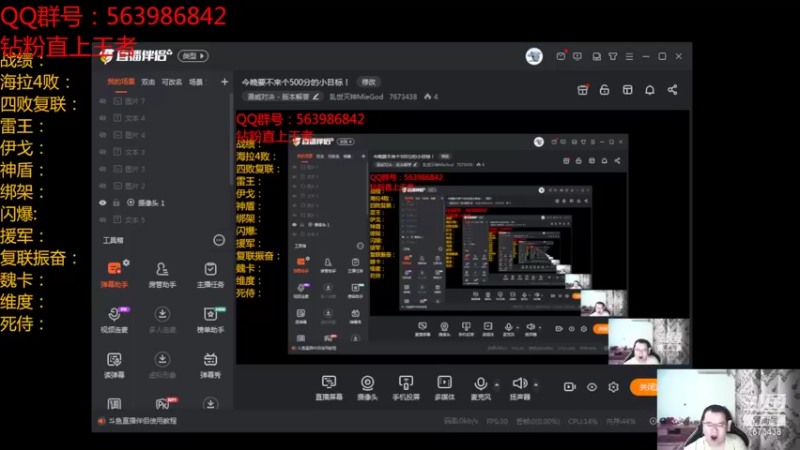Switch to the 双击 scene tab

click(x=148, y=82)
